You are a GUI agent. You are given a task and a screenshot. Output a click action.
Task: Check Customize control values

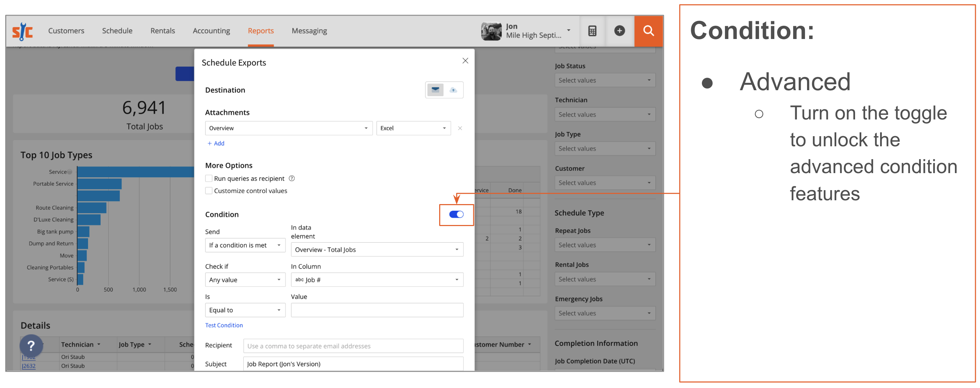pyautogui.click(x=208, y=191)
